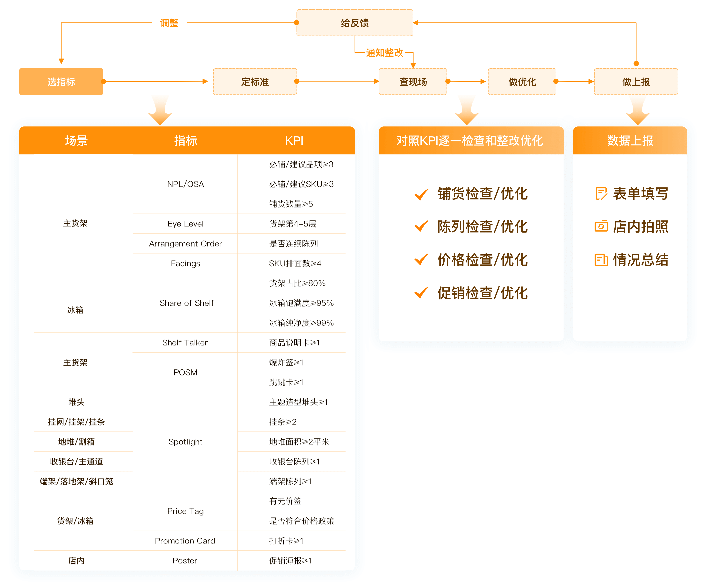This screenshot has width=701, height=588.
Task: Click the POSM indicator cell
Action: pyautogui.click(x=186, y=372)
